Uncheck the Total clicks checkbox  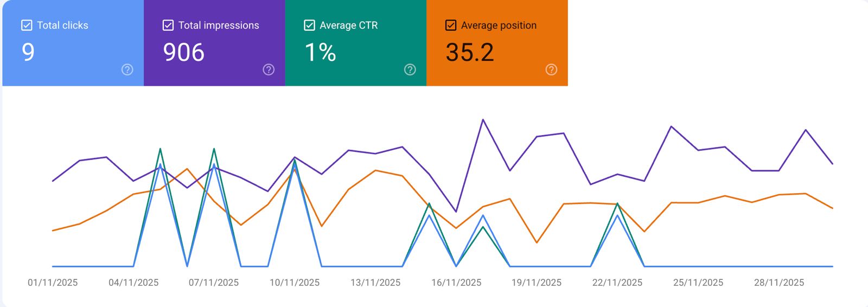(x=27, y=25)
